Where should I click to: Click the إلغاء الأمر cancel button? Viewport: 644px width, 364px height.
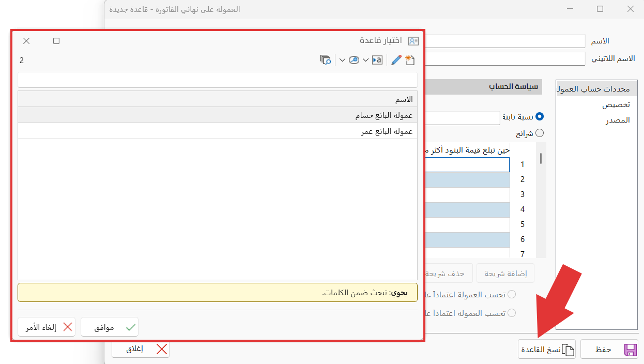[47, 327]
